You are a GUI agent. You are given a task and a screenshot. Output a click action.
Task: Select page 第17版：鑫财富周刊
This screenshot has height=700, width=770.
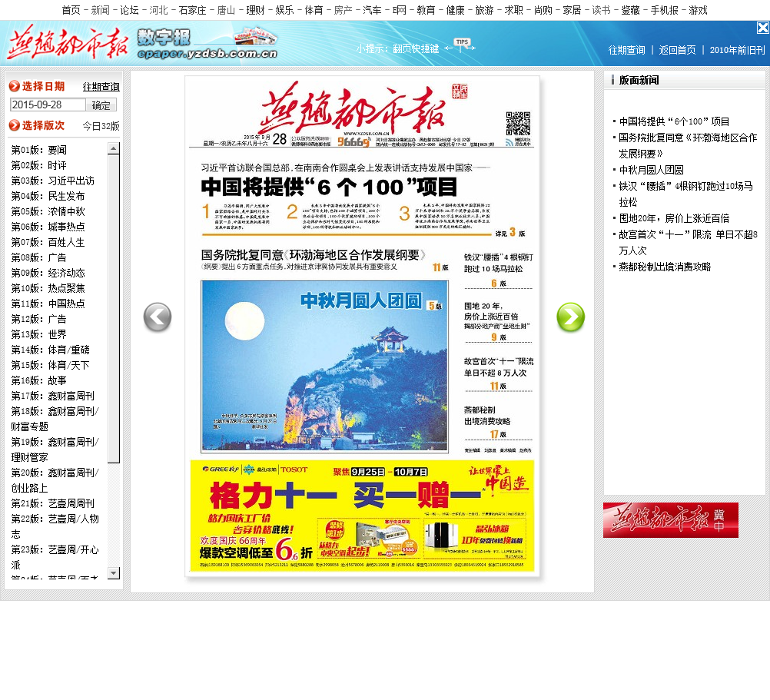pos(52,396)
